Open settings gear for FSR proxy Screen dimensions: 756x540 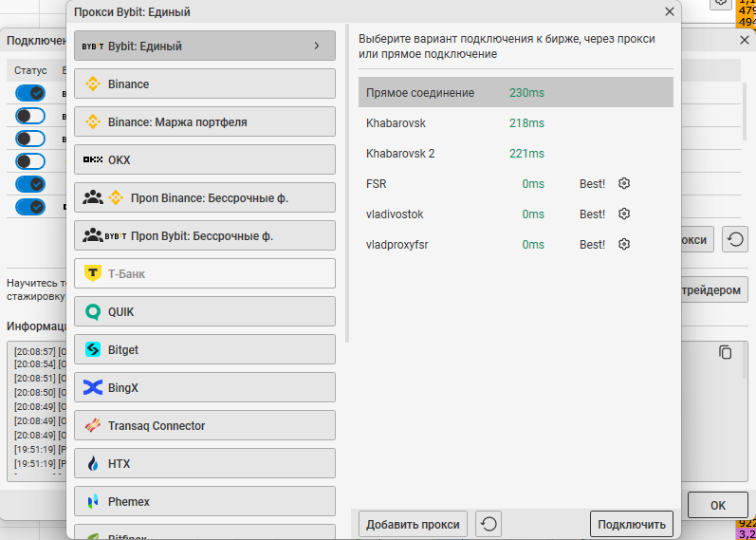pyautogui.click(x=624, y=184)
